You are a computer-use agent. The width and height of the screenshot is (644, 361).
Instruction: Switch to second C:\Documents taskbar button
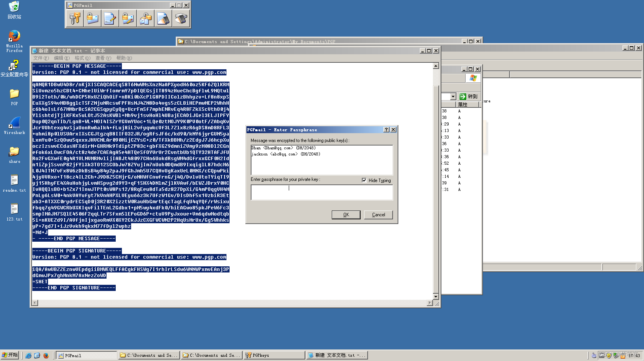[x=211, y=356]
